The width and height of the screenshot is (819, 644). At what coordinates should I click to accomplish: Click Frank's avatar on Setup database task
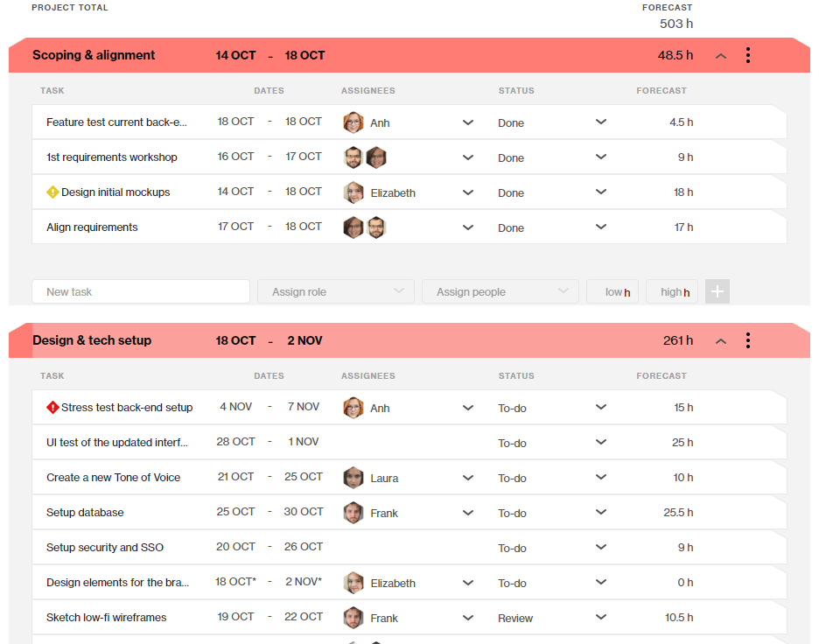[353, 513]
